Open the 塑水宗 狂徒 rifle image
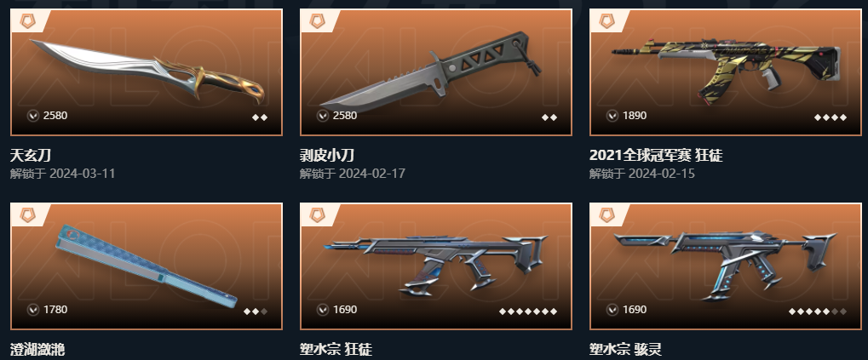The image size is (868, 360). pos(436,265)
